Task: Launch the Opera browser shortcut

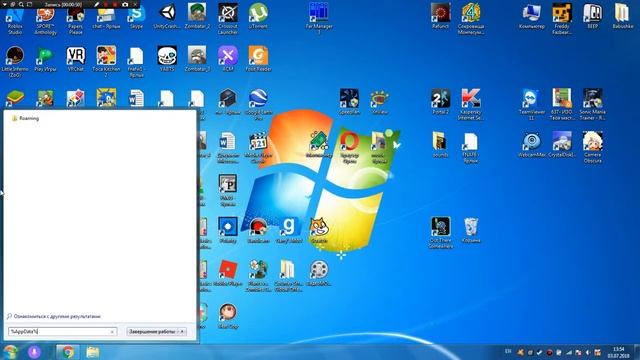Action: coord(349,147)
